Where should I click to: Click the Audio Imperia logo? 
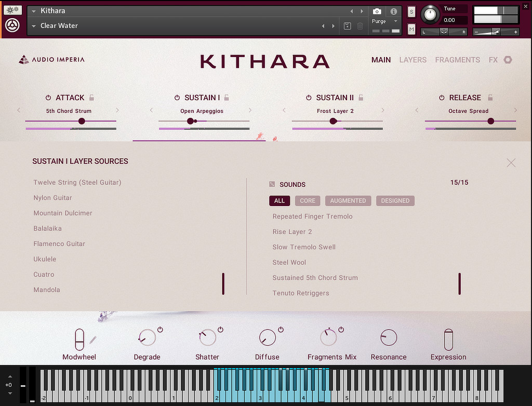click(x=51, y=60)
